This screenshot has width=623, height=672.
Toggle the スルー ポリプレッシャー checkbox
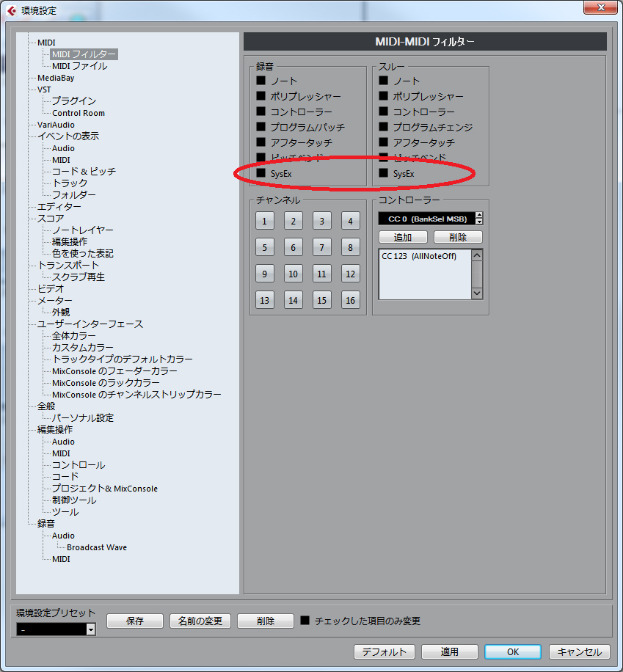point(383,96)
